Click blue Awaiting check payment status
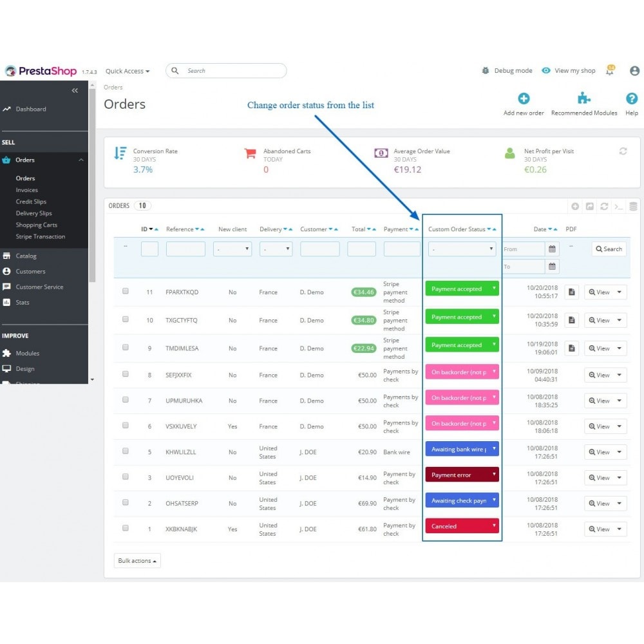 [462, 500]
